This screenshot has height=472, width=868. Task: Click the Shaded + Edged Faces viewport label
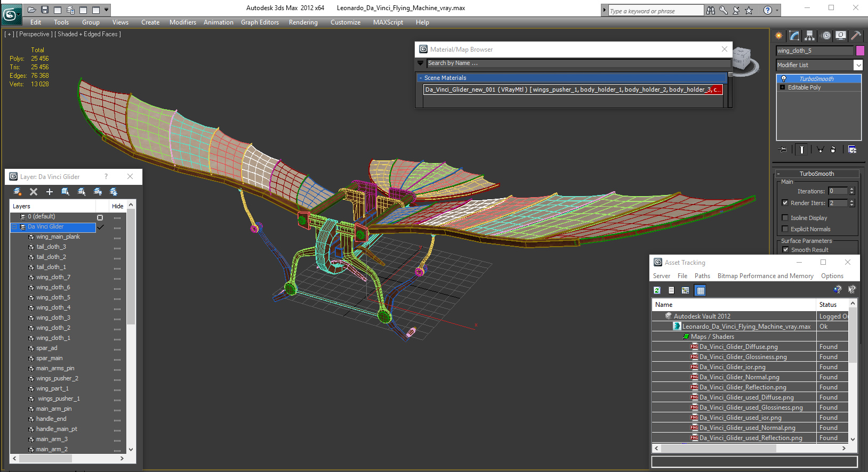coord(88,34)
